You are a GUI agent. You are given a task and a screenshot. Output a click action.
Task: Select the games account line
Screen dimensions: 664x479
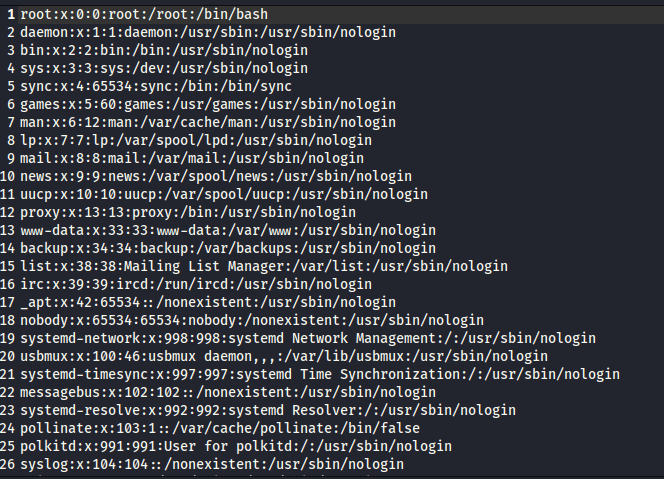[x=200, y=104]
